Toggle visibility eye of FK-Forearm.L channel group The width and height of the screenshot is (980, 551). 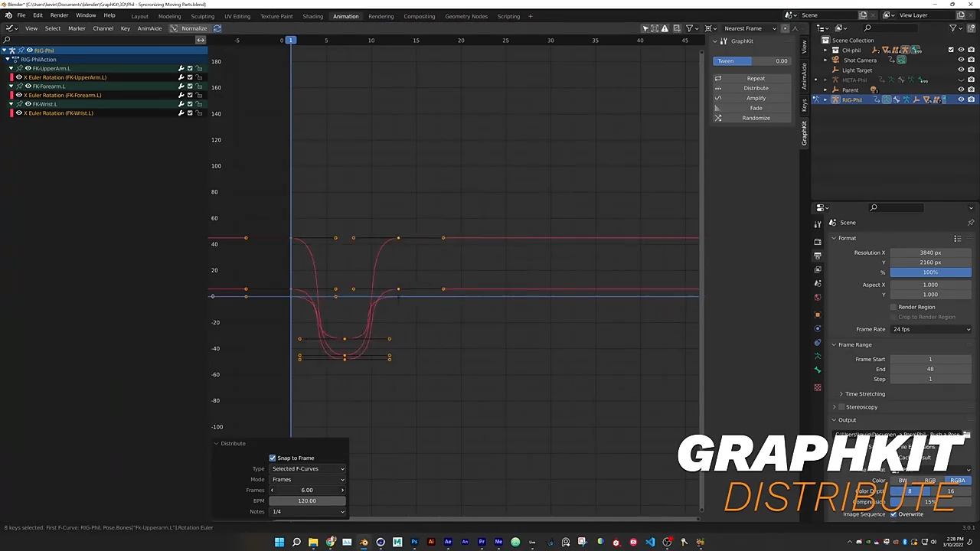coord(28,86)
